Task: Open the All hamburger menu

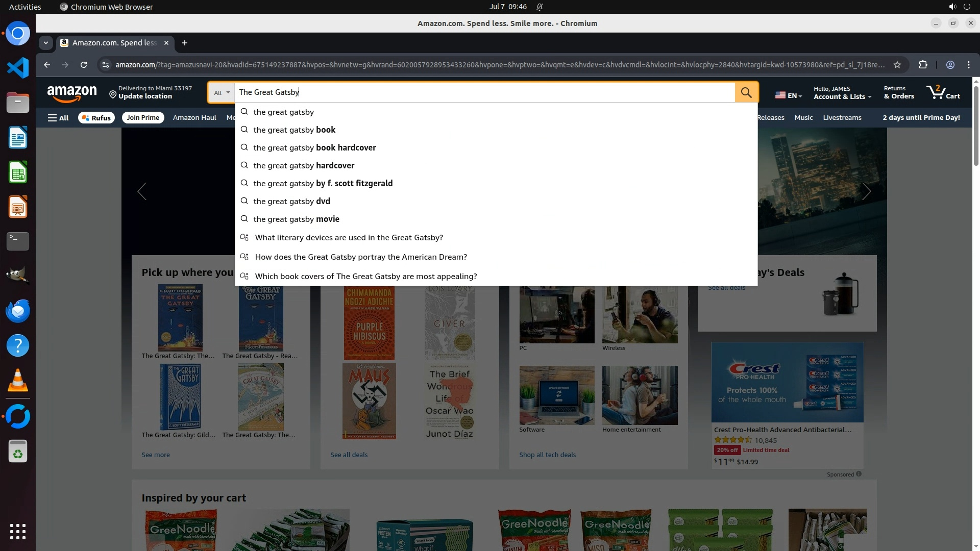Action: (x=58, y=118)
